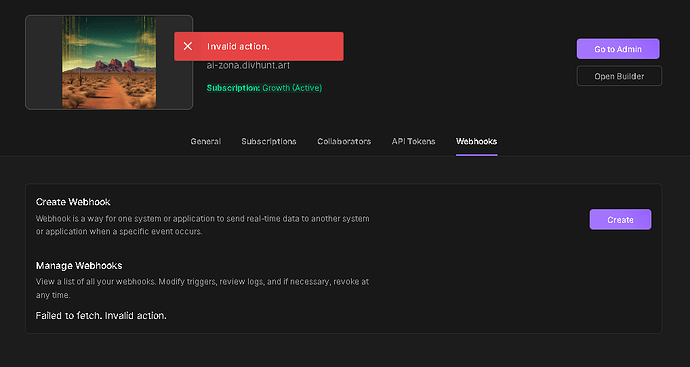Click the 'View a list of all your webhooks' description
Viewport: 690px width, 367px height.
click(202, 288)
